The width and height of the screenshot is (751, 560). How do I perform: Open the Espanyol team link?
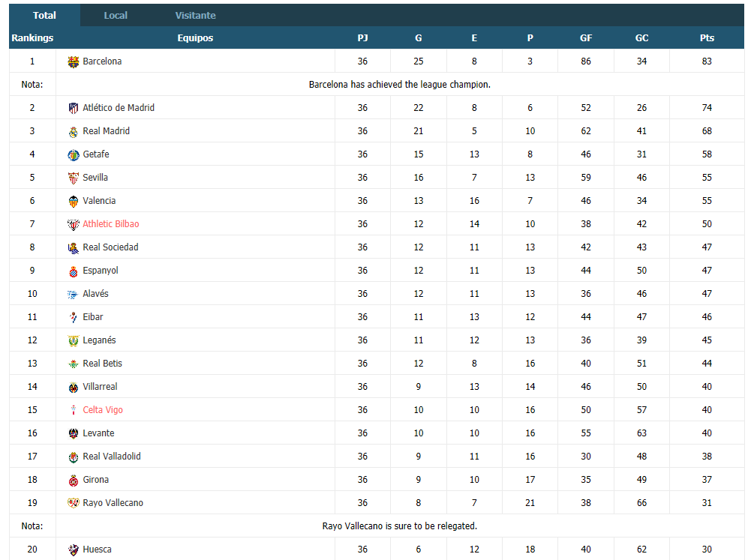100,271
